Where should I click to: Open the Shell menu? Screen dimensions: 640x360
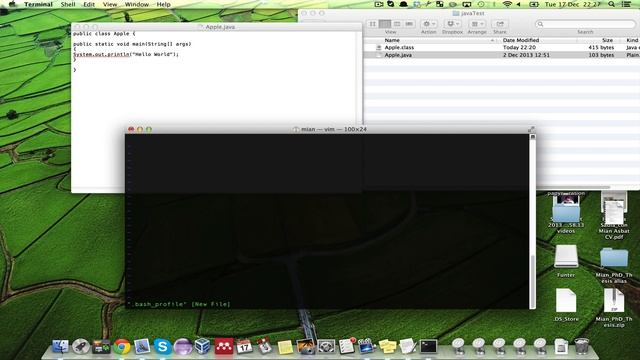click(x=68, y=4)
